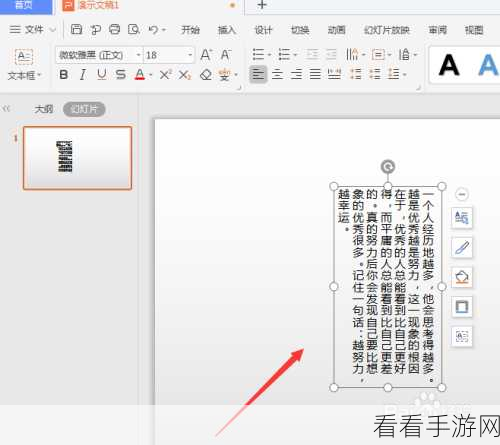Apply the black A text style preset
This screenshot has height=445, width=500.
[449, 65]
